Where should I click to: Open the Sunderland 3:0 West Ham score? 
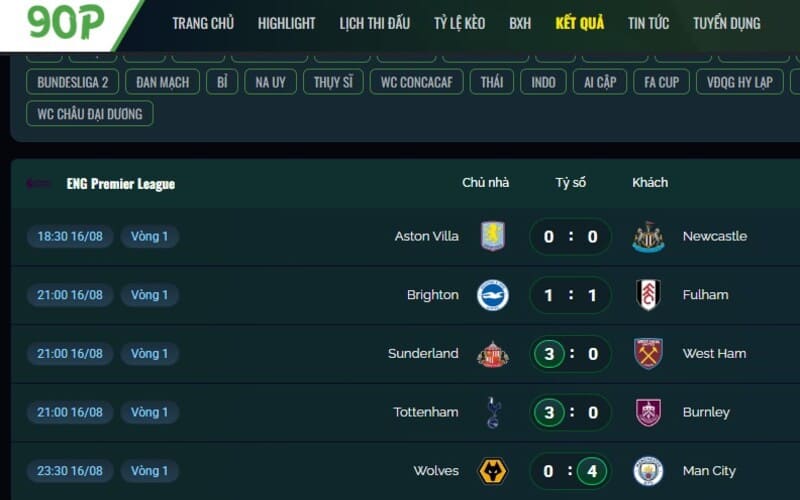(x=570, y=354)
